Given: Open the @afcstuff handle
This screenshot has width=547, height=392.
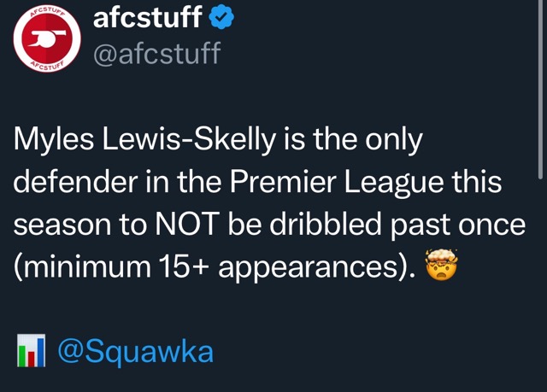Looking at the screenshot, I should click(x=156, y=54).
